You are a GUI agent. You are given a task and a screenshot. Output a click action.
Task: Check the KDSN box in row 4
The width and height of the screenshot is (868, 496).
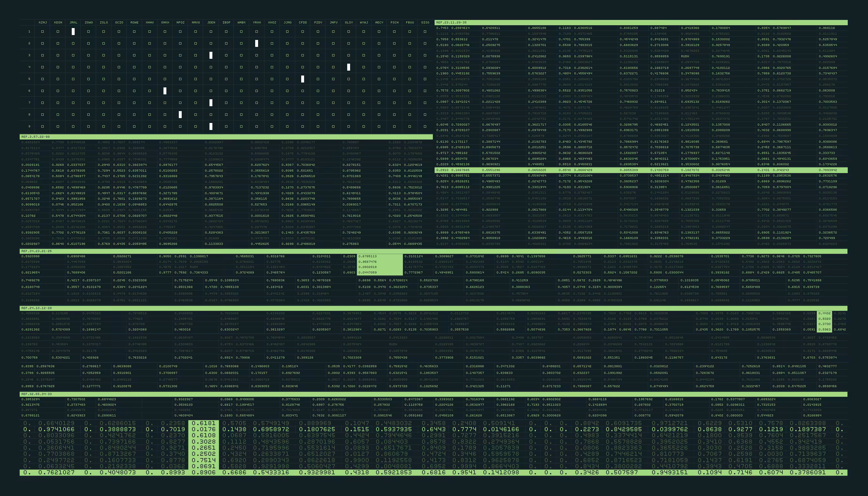click(x=58, y=67)
